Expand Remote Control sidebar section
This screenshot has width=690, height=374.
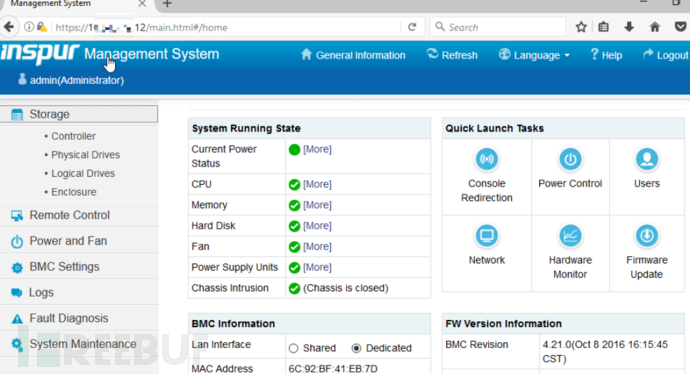[79, 215]
